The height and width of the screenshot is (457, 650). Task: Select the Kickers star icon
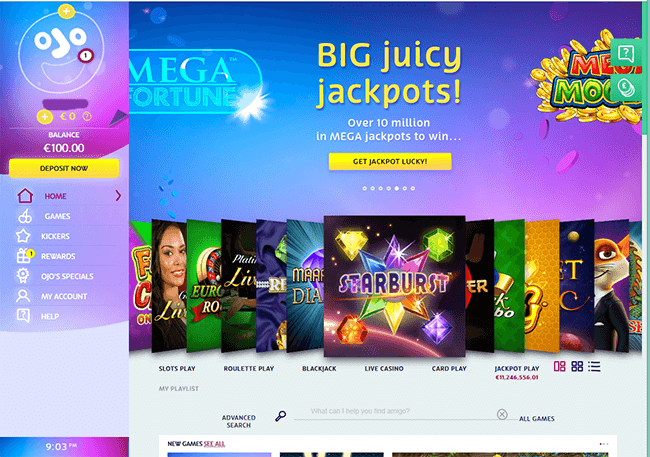coord(23,236)
